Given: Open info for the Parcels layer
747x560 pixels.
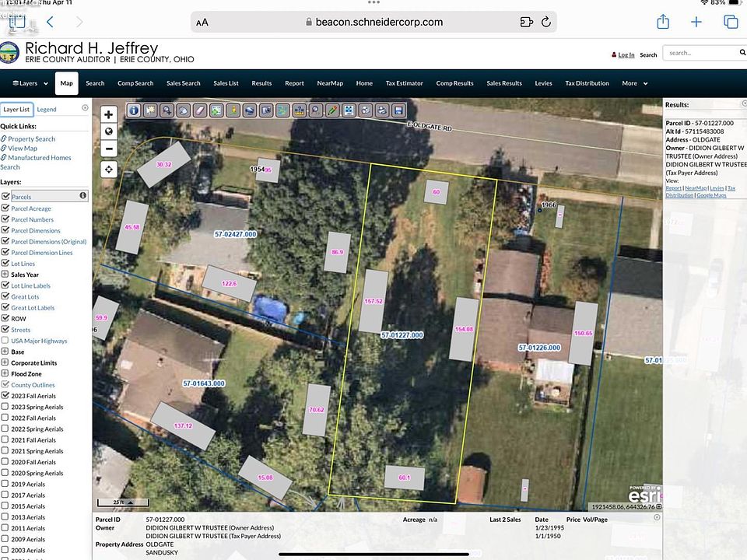Looking at the screenshot, I should coord(83,196).
